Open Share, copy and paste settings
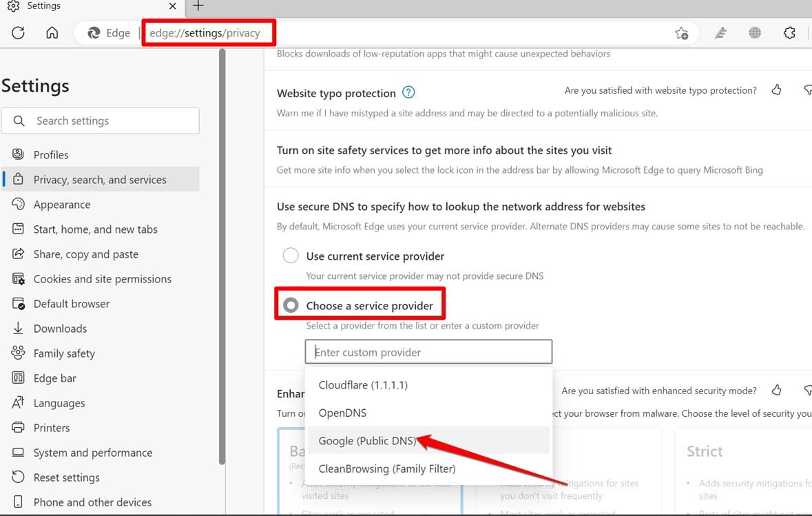The width and height of the screenshot is (812, 516). click(x=101, y=254)
